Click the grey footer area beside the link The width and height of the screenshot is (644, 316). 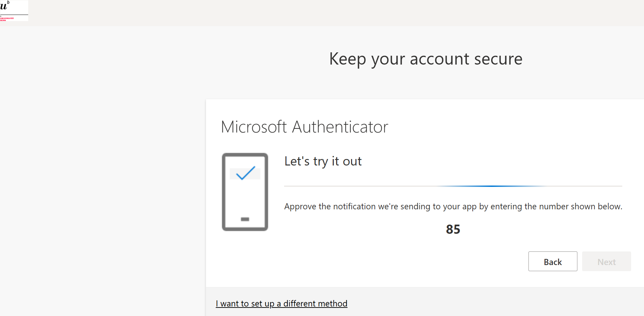[493, 302]
